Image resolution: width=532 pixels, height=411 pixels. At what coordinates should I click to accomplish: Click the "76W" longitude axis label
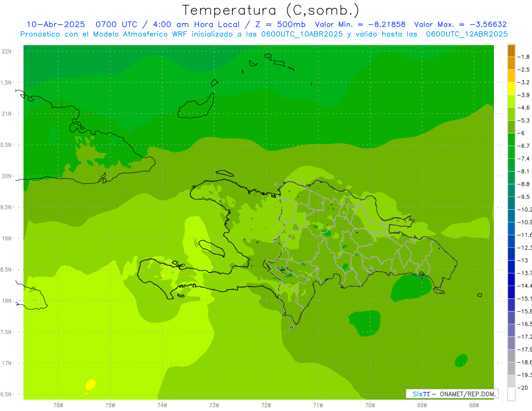(58, 405)
